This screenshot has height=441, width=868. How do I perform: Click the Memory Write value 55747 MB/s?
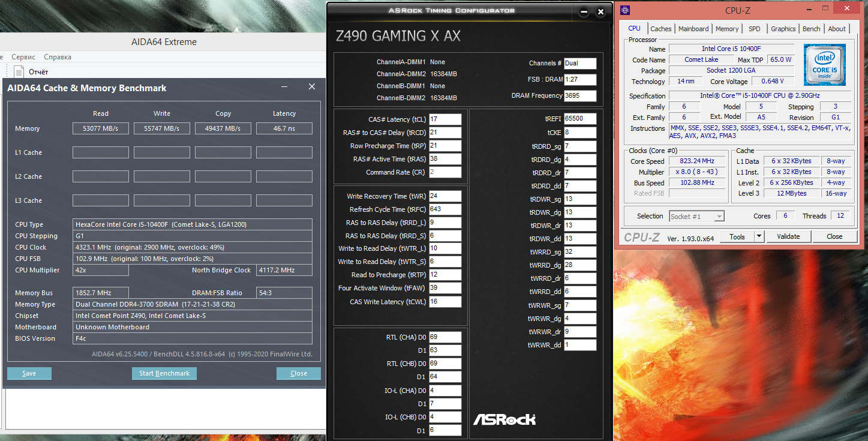[162, 128]
